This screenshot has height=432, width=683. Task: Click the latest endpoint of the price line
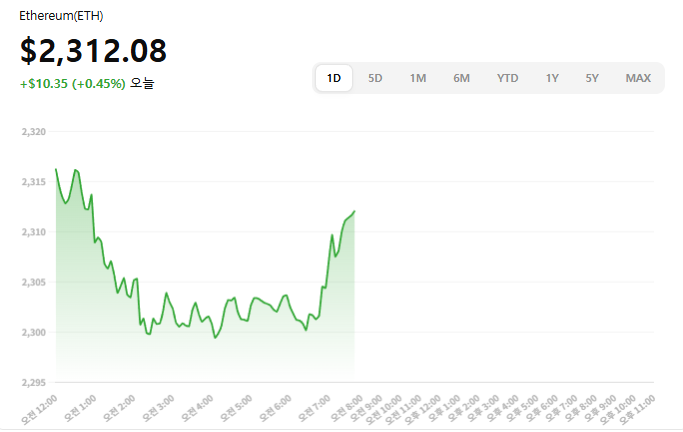tap(355, 211)
